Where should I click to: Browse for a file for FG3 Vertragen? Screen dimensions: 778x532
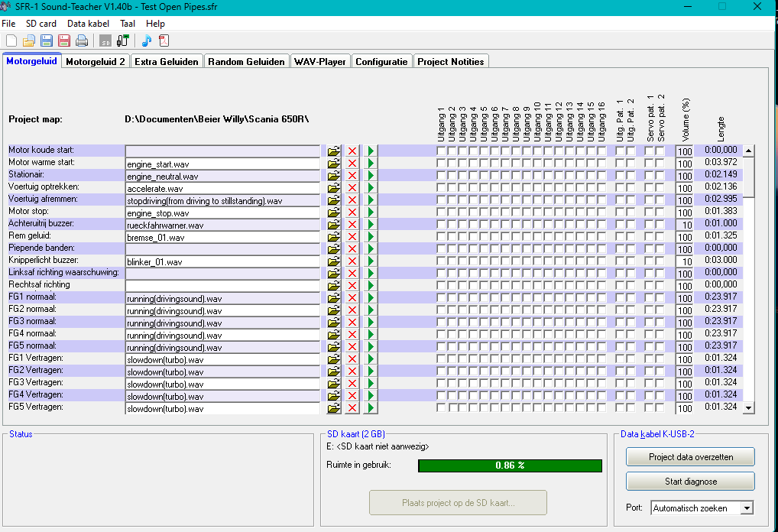(334, 384)
